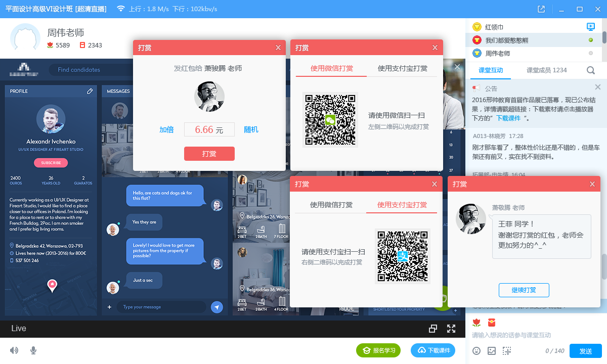Select 使用微信打赏 tab in Alipay dialog
The height and width of the screenshot is (364, 607).
point(331,205)
